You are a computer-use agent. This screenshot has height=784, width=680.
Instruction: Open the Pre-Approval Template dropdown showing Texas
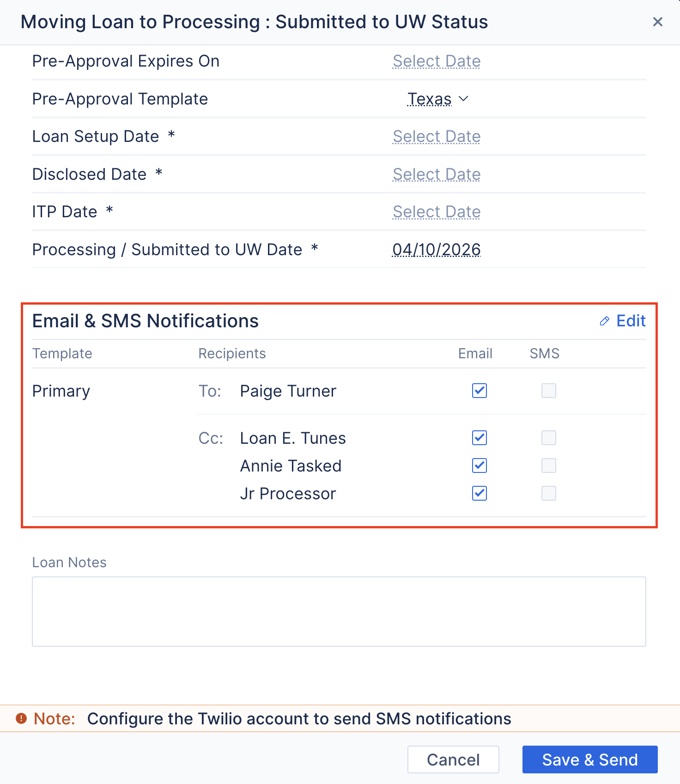[x=437, y=98]
